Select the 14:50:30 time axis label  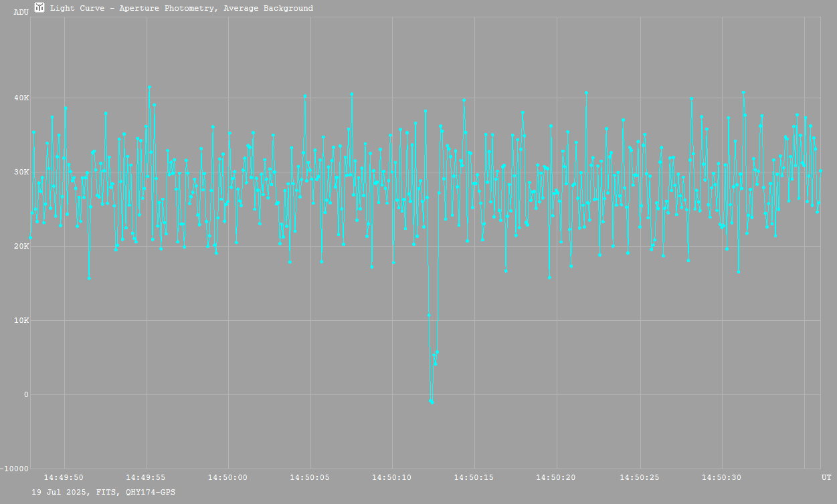tap(721, 477)
